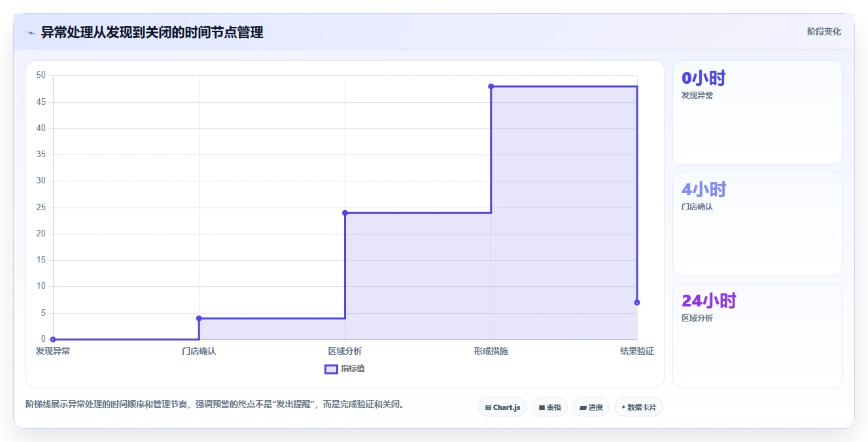Open the 0小时 发现异常 card
This screenshot has width=868, height=442.
(757, 113)
